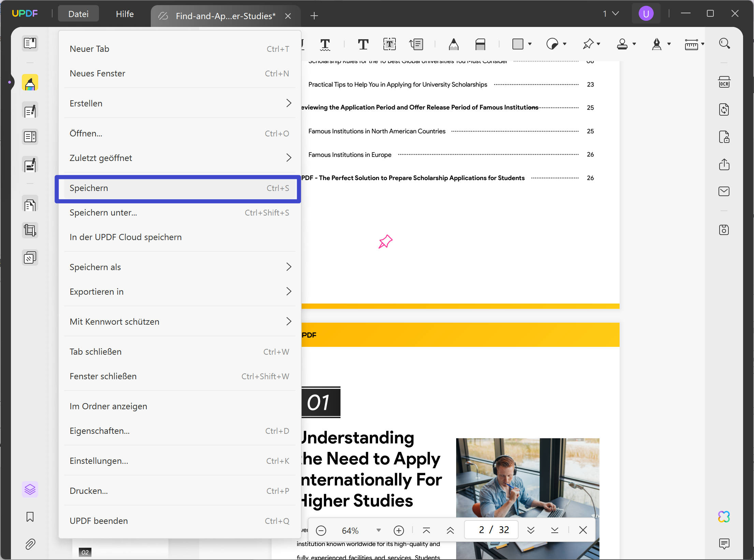Decrease zoom with the minus control
The height and width of the screenshot is (560, 754).
pyautogui.click(x=321, y=530)
